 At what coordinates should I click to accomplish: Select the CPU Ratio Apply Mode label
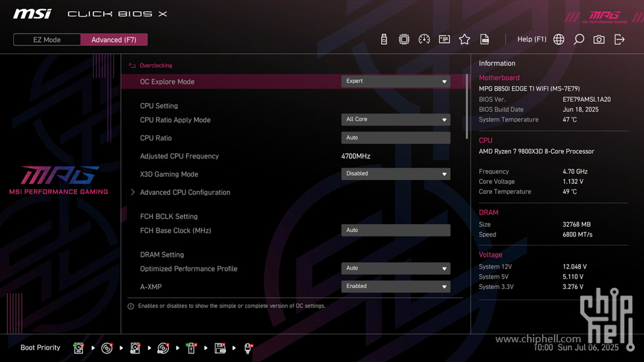coord(175,120)
